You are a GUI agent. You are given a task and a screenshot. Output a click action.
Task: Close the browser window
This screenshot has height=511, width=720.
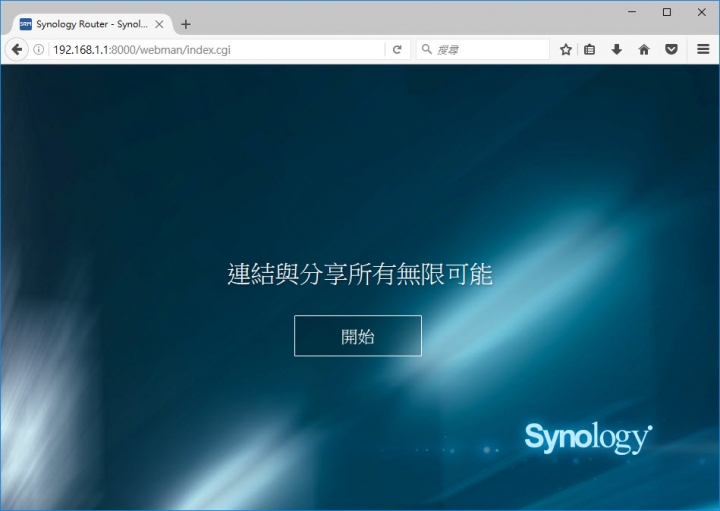(x=702, y=12)
